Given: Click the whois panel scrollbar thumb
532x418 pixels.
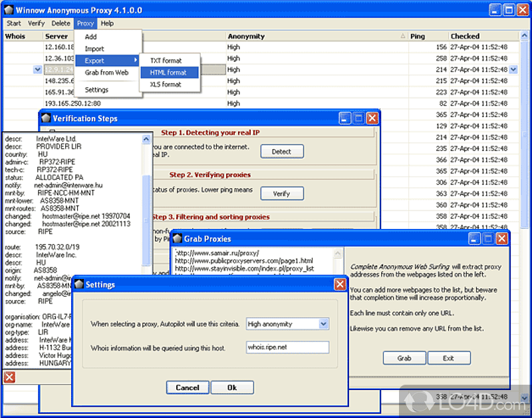Looking at the screenshot, I should [146, 220].
